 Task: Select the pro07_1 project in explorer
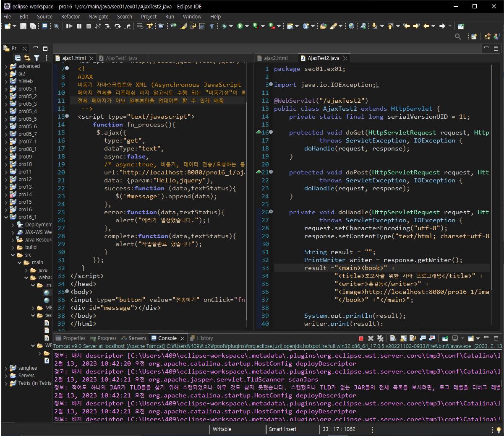[27, 142]
